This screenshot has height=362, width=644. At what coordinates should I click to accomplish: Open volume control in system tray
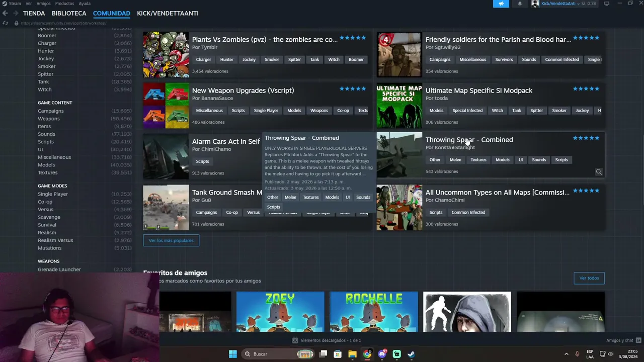[x=610, y=354]
